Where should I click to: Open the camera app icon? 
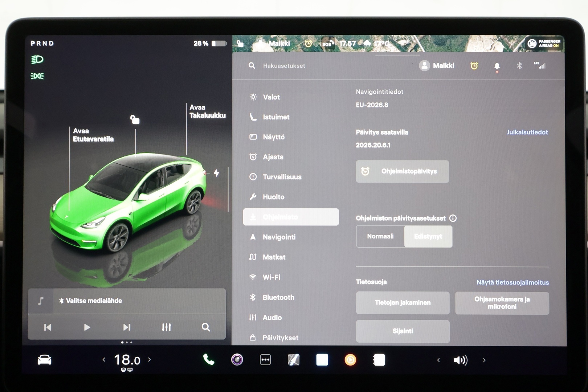(x=237, y=360)
